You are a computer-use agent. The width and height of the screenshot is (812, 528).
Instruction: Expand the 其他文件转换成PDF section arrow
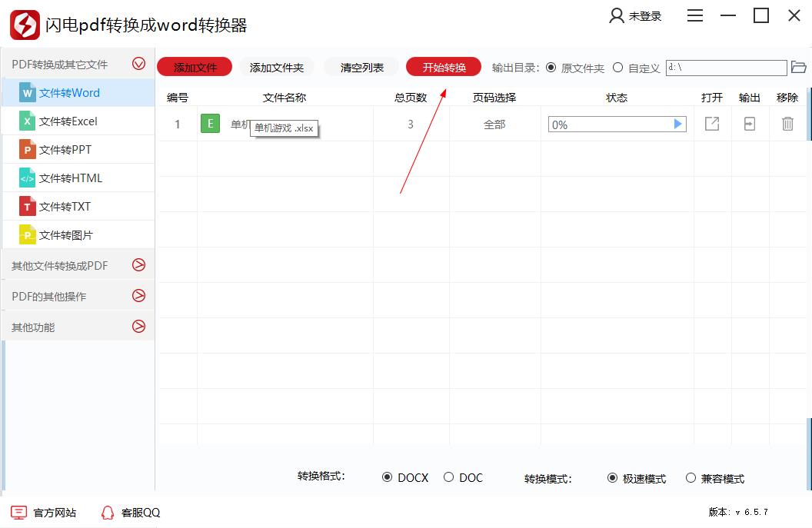pyautogui.click(x=138, y=265)
